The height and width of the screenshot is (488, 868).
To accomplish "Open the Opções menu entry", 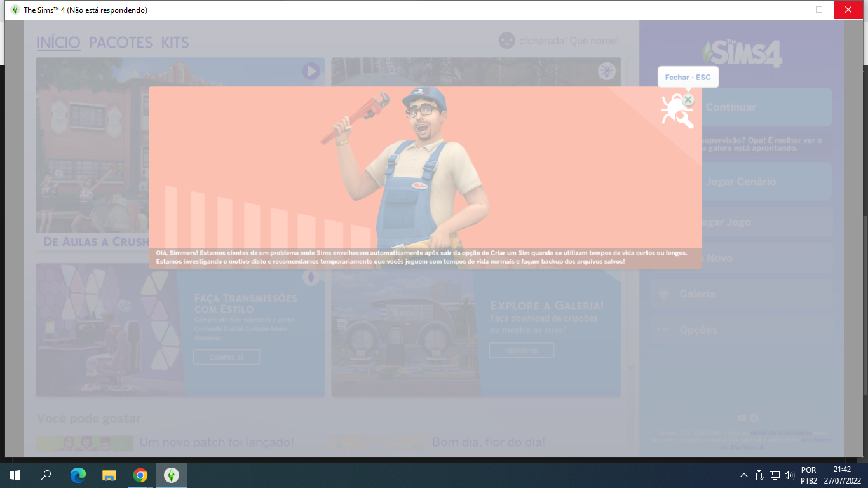I will (741, 330).
